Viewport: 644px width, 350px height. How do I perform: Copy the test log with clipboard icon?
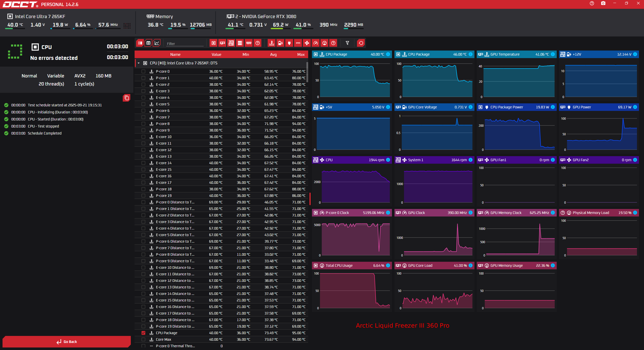tap(127, 98)
